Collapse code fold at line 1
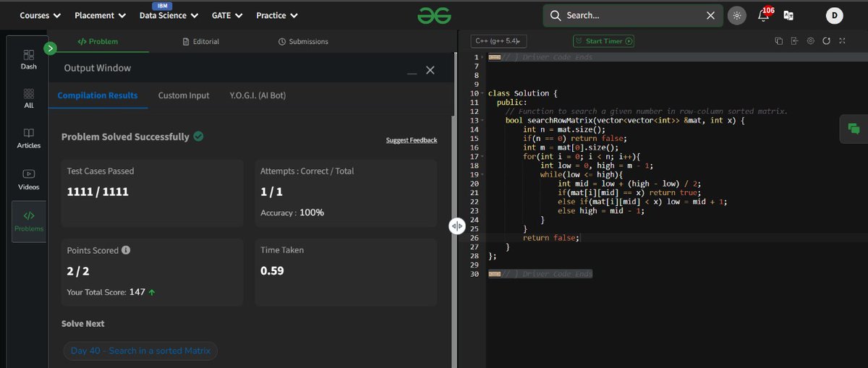Viewport: 868px width, 368px height. click(482, 57)
